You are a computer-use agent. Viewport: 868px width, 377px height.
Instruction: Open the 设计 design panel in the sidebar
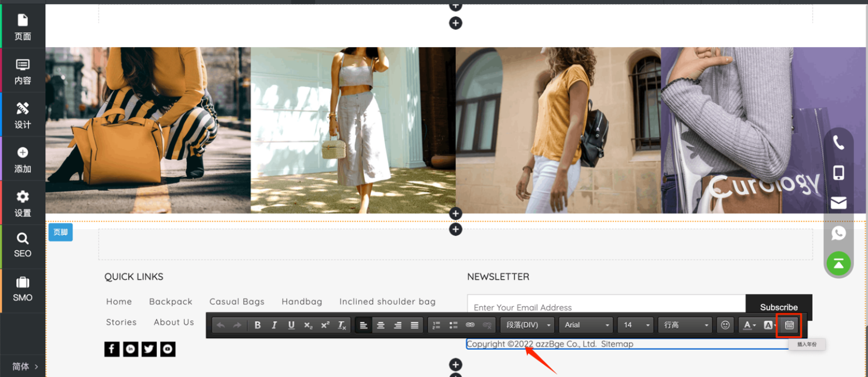click(x=23, y=115)
